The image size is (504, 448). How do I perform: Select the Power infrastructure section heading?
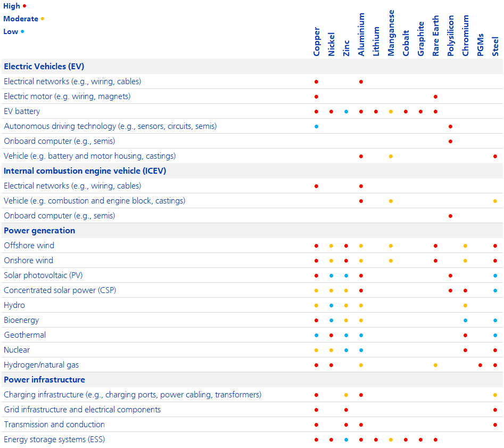point(44,380)
